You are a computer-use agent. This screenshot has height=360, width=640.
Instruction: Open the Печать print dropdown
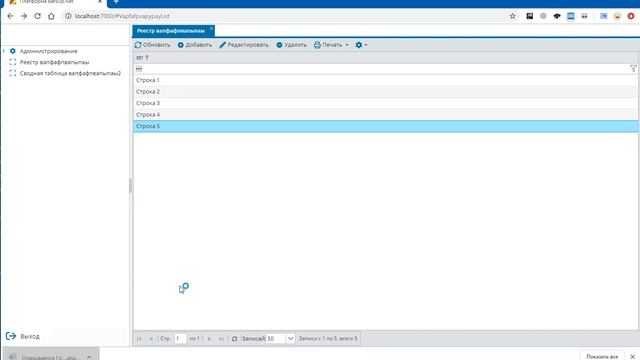331,45
